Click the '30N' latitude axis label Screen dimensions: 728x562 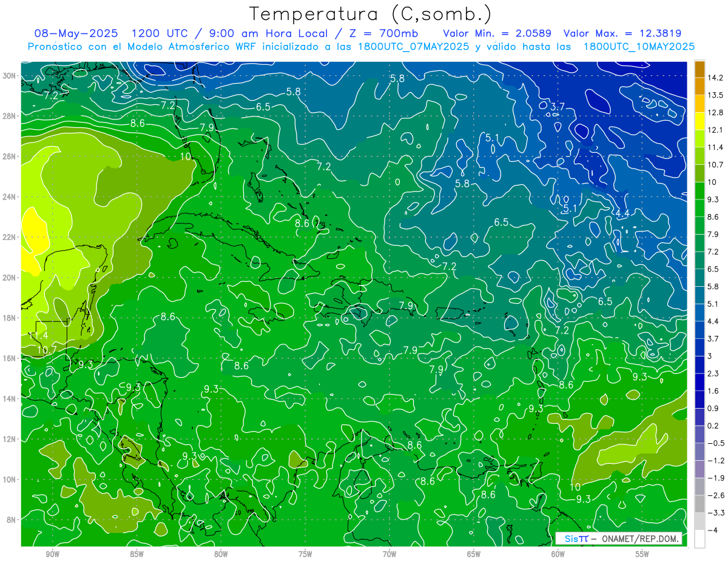click(10, 76)
